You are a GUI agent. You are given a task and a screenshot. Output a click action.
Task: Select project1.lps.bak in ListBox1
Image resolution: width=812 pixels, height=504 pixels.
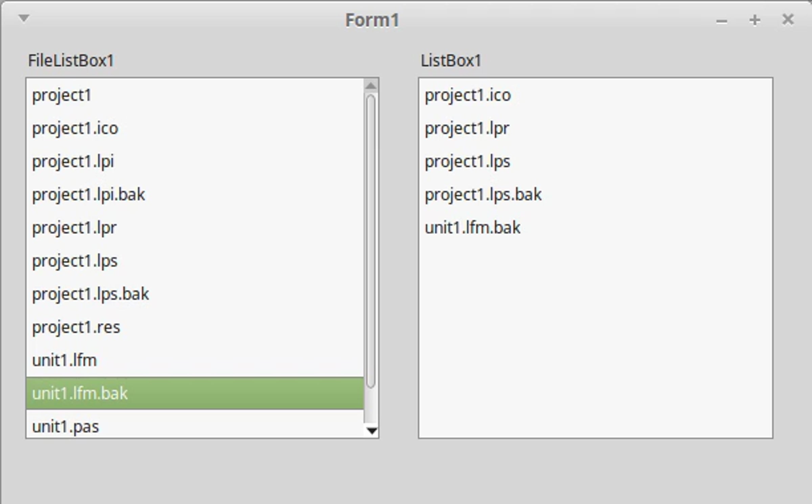(x=595, y=195)
